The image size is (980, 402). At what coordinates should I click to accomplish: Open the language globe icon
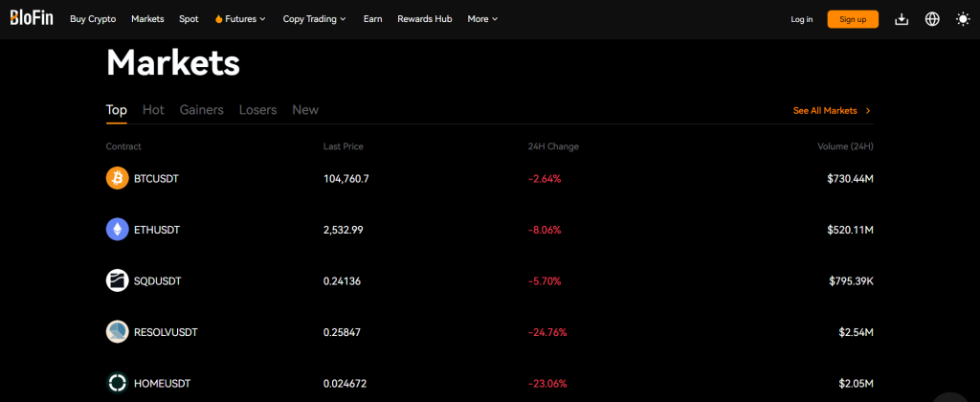click(x=932, y=19)
